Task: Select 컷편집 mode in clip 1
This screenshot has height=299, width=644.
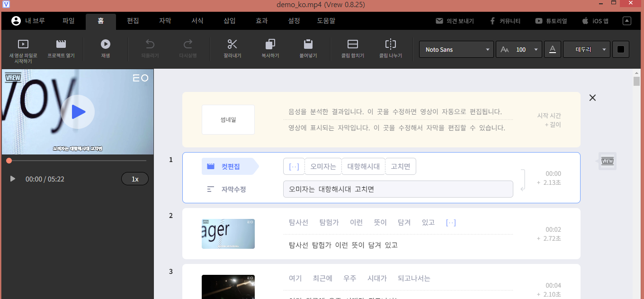Action: pos(230,166)
